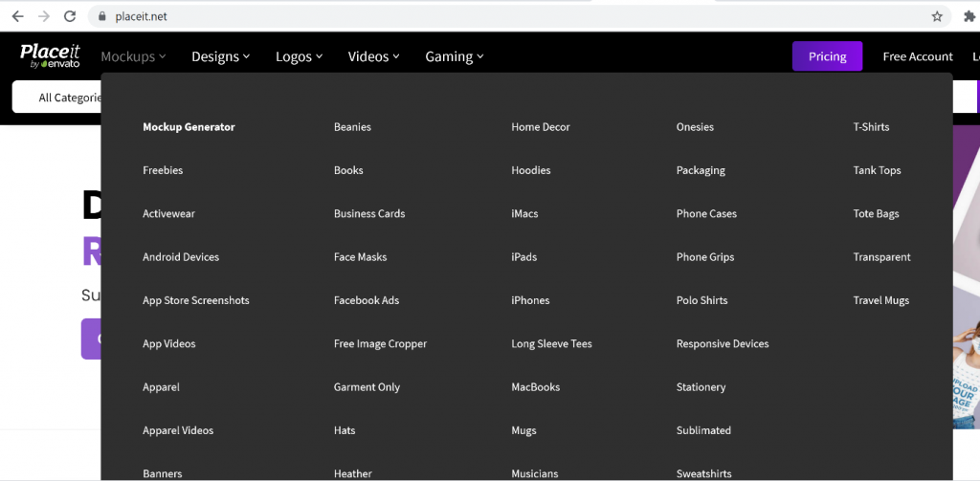Open Stationery mockups
This screenshot has width=980, height=481.
(701, 387)
